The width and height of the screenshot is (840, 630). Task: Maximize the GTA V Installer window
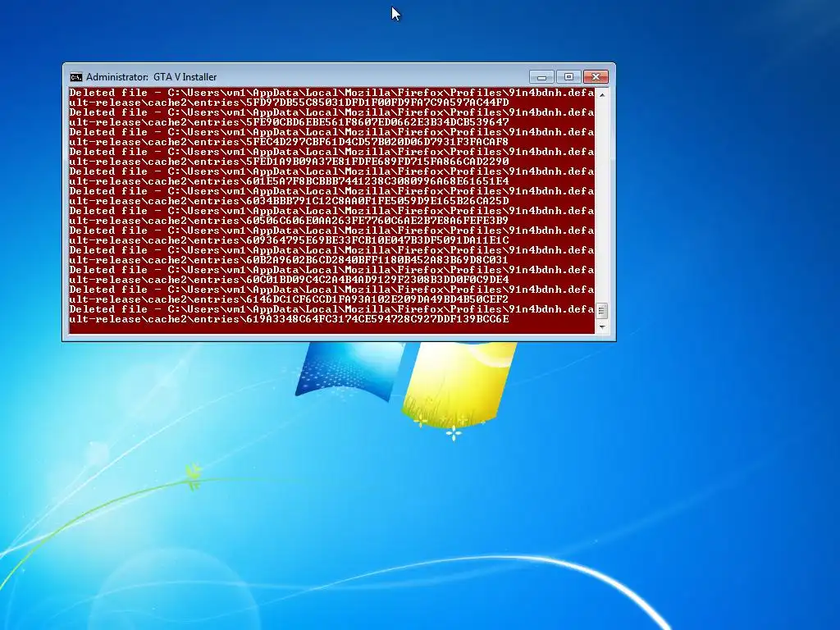tap(568, 77)
